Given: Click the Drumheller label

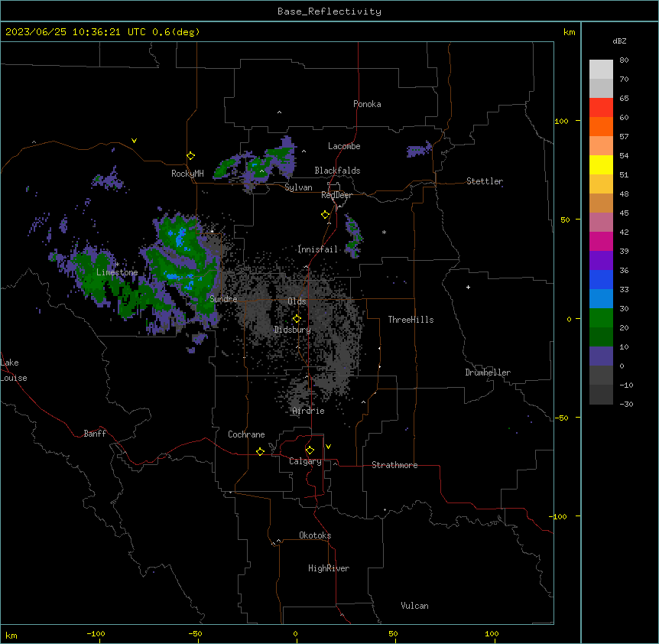Looking at the screenshot, I should (488, 372).
